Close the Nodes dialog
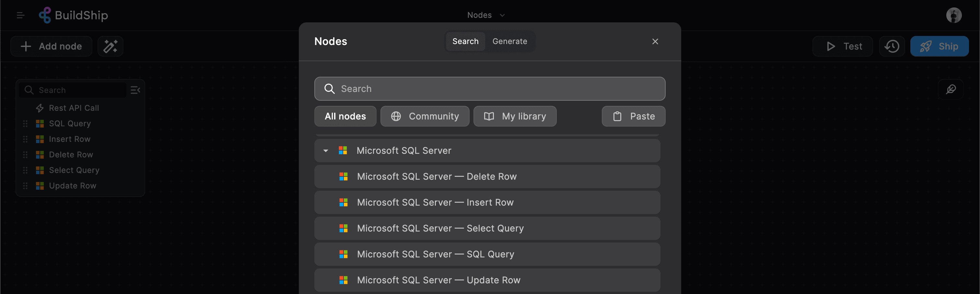The image size is (980, 294). tap(655, 41)
